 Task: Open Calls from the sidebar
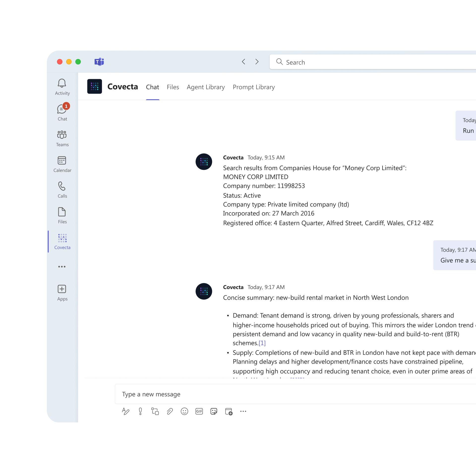click(62, 190)
